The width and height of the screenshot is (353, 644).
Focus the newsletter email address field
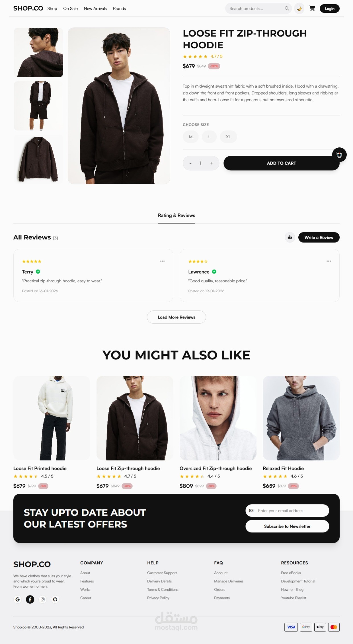pos(287,511)
